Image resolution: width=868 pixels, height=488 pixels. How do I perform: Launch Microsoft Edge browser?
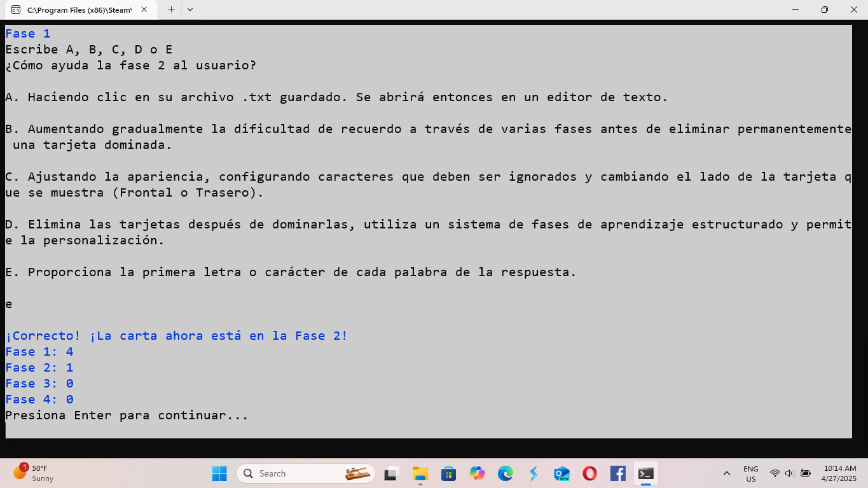click(x=506, y=473)
